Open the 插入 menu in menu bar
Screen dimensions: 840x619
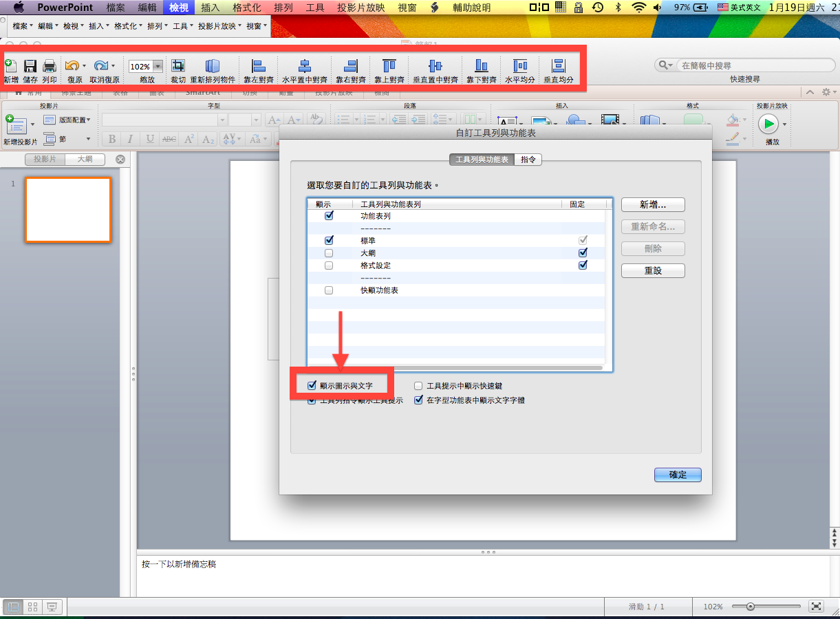click(210, 8)
